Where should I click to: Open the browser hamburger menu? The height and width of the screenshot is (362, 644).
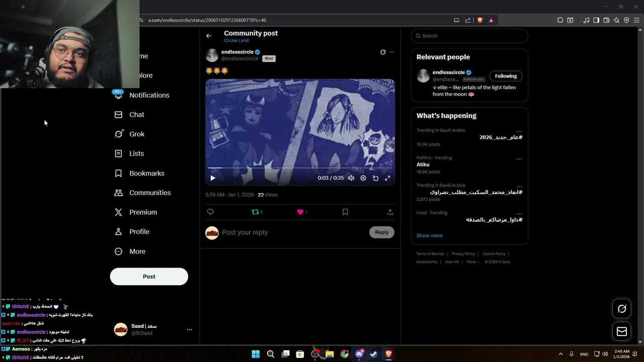tap(636, 20)
